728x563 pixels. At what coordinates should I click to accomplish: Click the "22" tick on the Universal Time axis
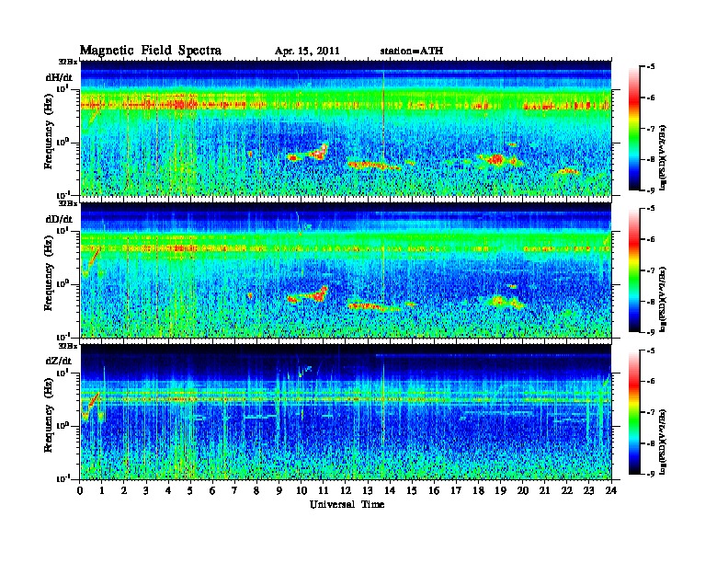567,491
